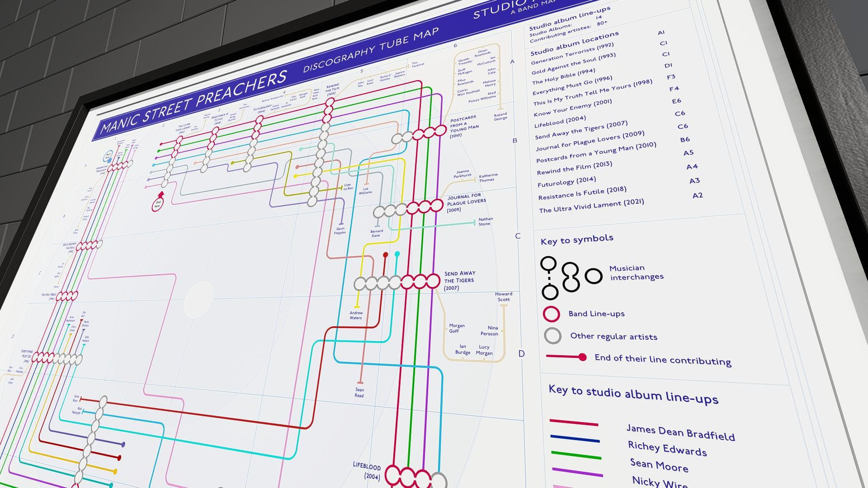868x488 pixels.
Task: Click the red End here arrow marker
Action: coord(158,202)
